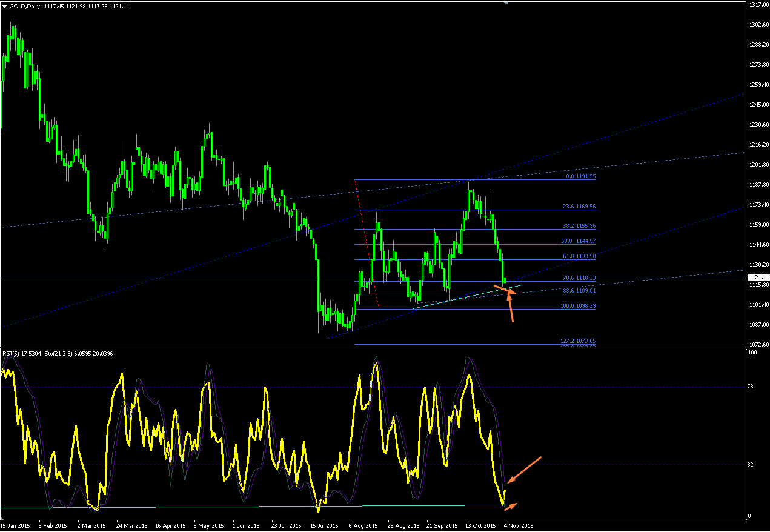Click 1173.40 on the price scale

pos(759,205)
